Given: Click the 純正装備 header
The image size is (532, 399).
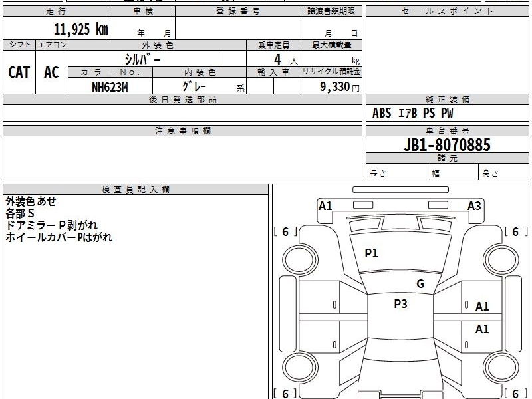Looking at the screenshot, I should pos(447,99).
